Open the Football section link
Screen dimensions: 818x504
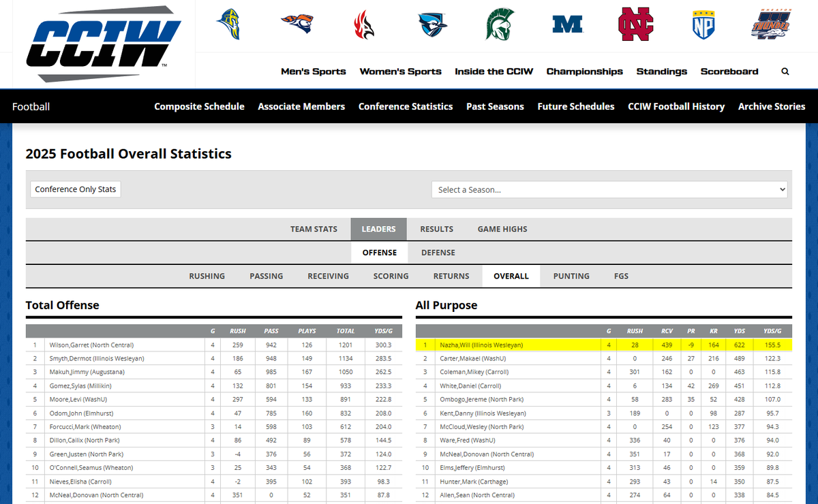(x=31, y=106)
